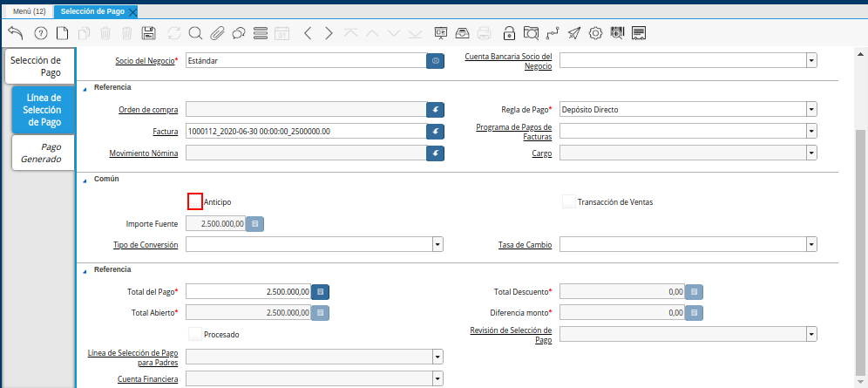Open the find record magnifier icon
Viewport: 868px width, 388px height.
coord(195,33)
